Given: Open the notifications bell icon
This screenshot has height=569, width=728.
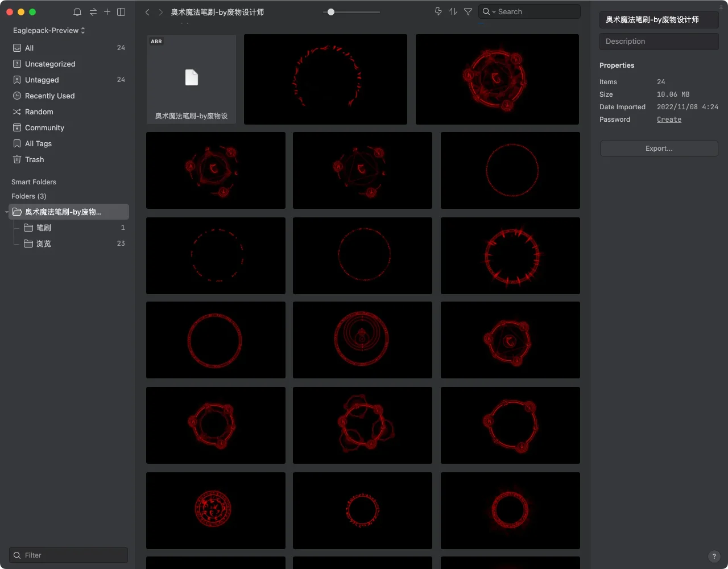Looking at the screenshot, I should coord(77,12).
